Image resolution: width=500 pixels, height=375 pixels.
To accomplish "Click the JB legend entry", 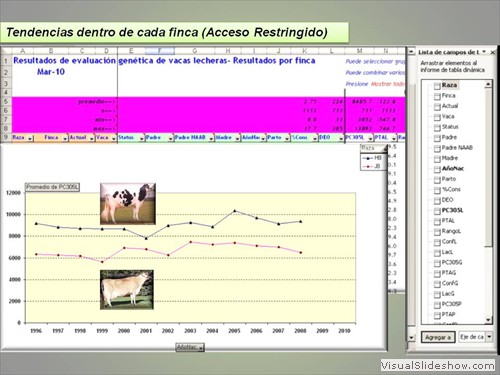I will [373, 166].
